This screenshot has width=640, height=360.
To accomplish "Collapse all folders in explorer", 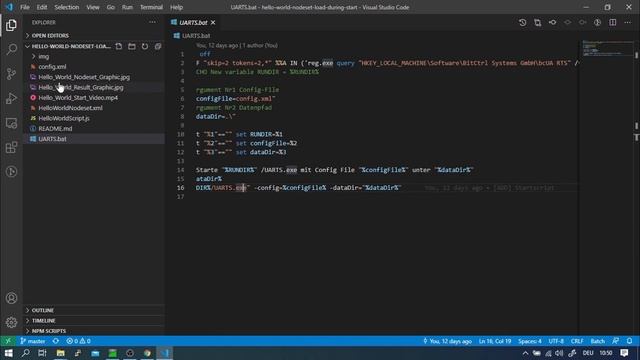I will tap(158, 46).
